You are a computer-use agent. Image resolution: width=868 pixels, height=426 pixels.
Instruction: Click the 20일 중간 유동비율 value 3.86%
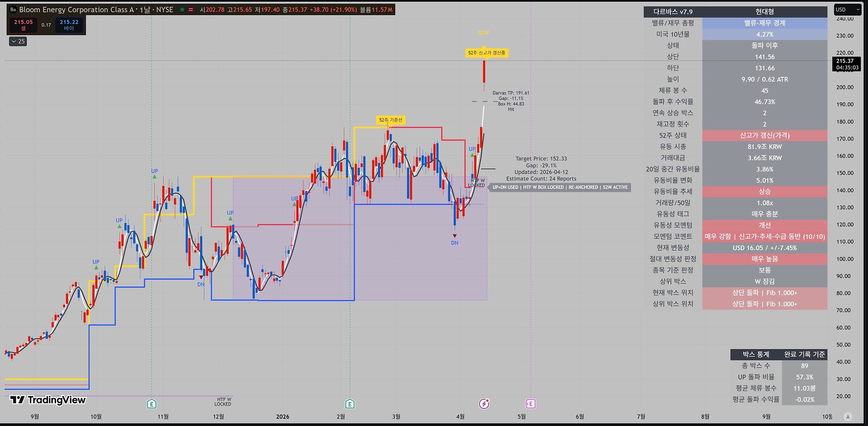764,169
